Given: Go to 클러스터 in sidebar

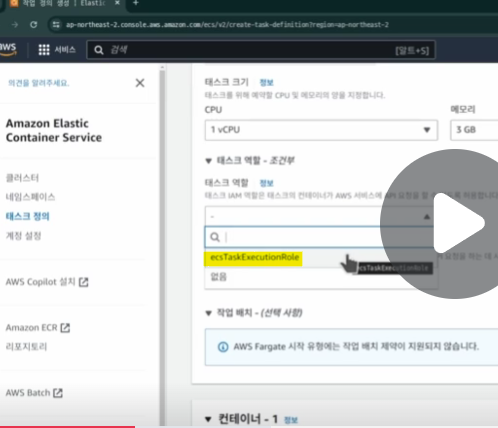Looking at the screenshot, I should (22, 178).
